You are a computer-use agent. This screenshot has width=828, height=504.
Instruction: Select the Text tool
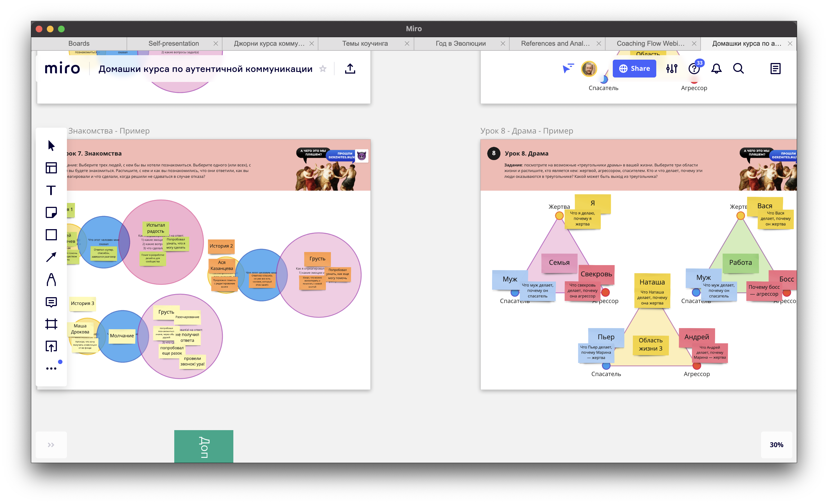(51, 190)
